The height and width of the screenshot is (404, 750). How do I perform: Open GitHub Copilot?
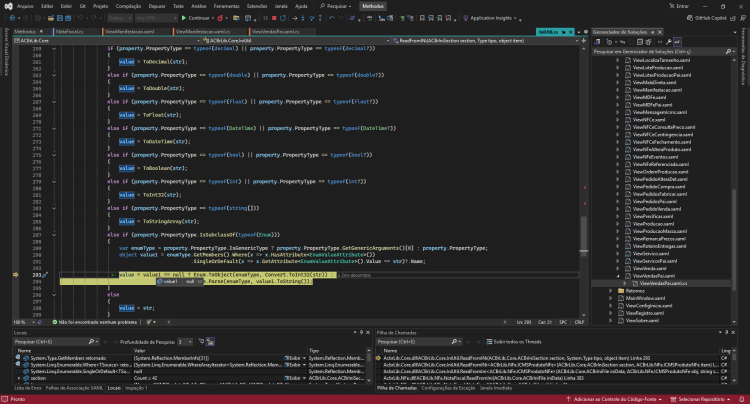point(706,18)
